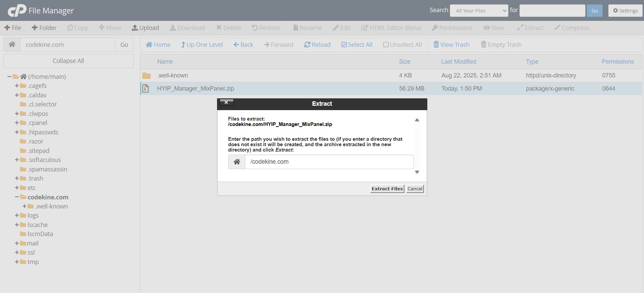
Task: Close the Extract dialog with X
Action: [x=226, y=102]
